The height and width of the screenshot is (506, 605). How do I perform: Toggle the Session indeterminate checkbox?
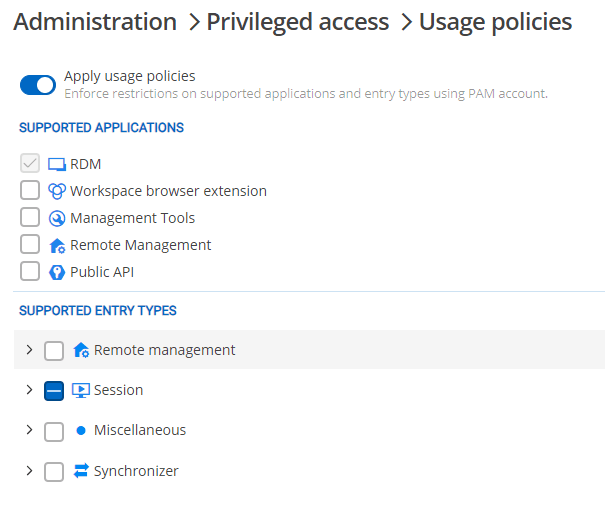coord(54,391)
